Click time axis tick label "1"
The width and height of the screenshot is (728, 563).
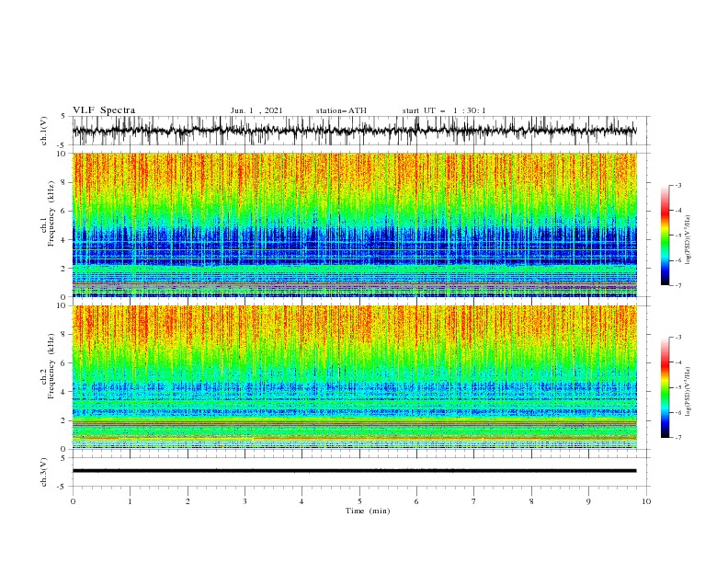pos(130,501)
